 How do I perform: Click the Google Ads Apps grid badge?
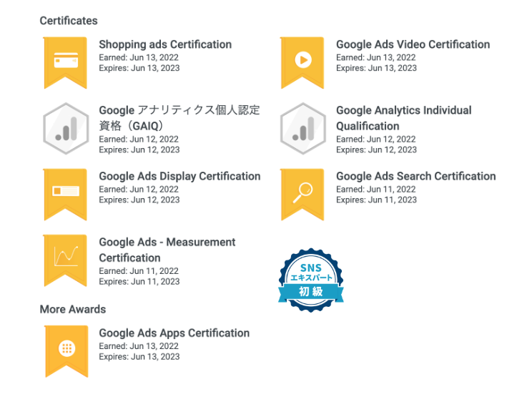click(x=66, y=351)
